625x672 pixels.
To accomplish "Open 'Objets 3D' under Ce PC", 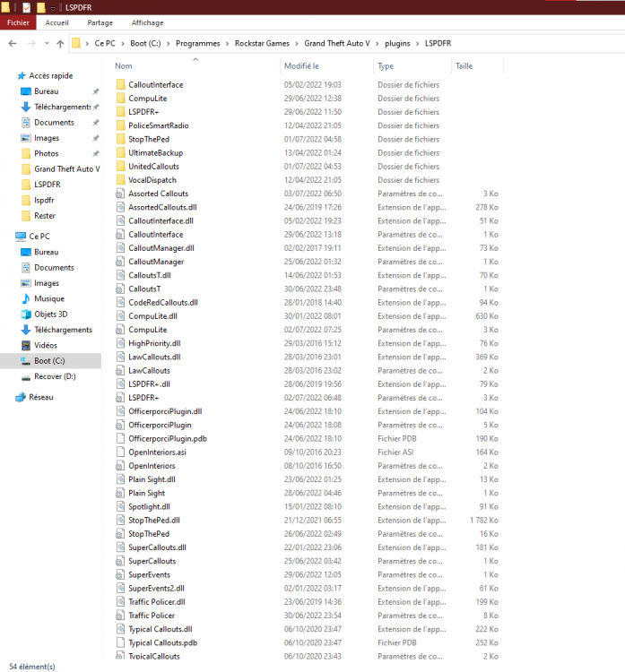I will [x=50, y=314].
